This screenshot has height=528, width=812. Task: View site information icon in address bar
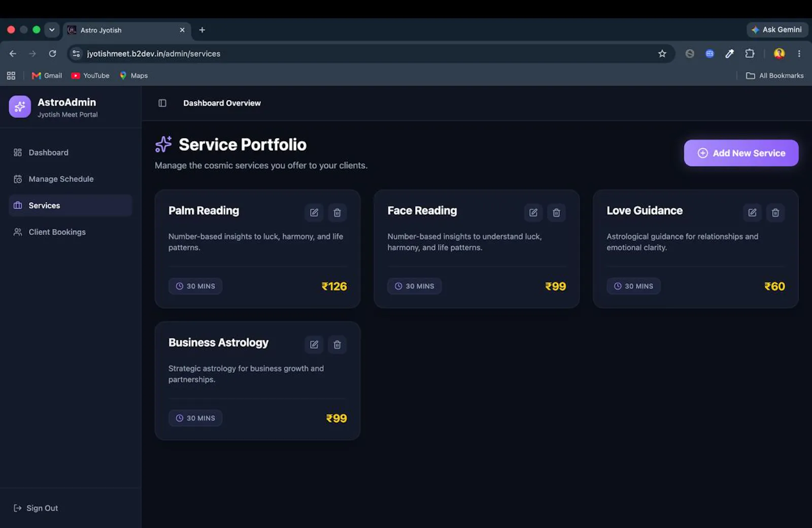[76, 53]
